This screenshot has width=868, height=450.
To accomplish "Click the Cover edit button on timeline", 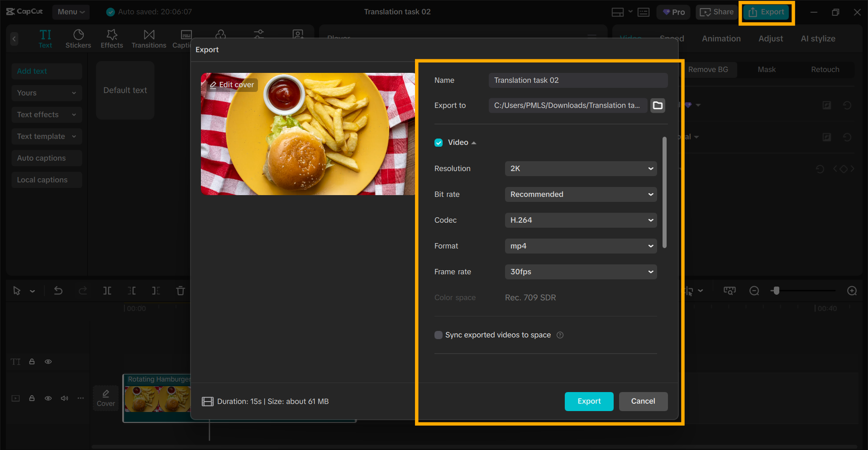I will coord(106,398).
